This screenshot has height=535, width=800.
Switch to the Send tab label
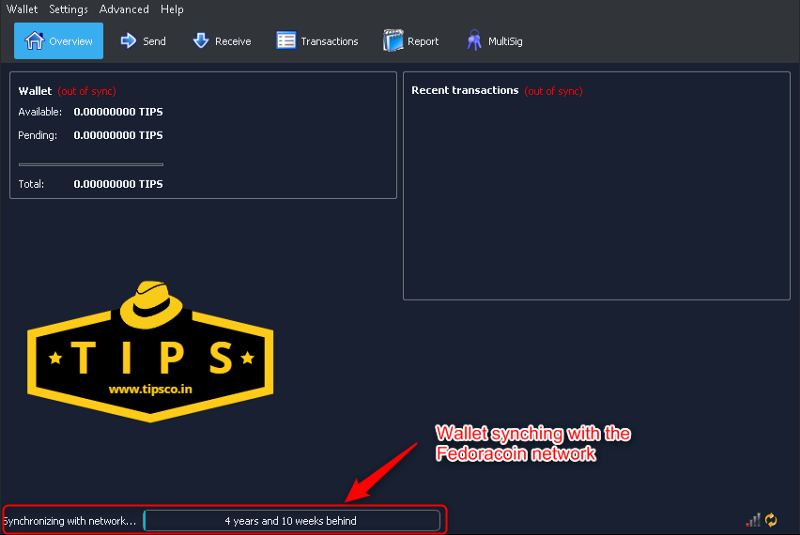coord(154,41)
